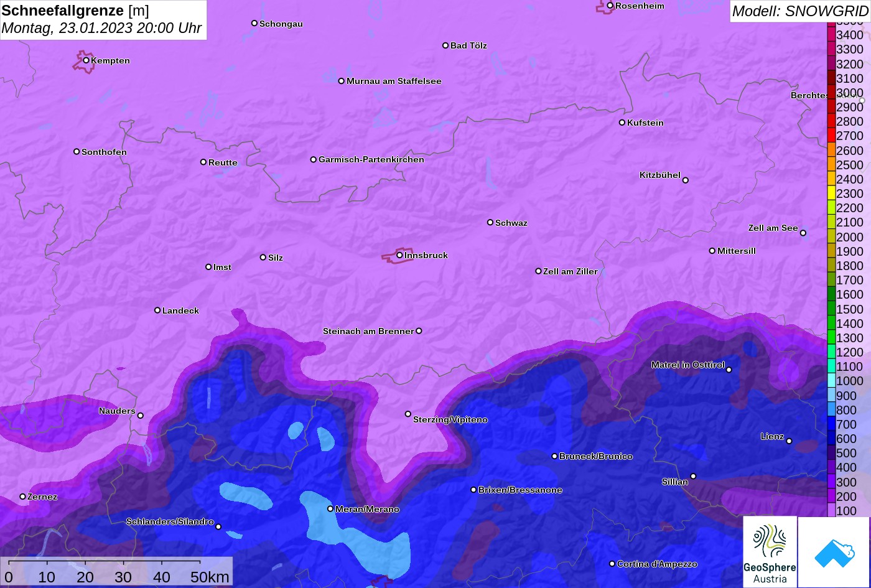Click the Modell: SNOWGRID label
The height and width of the screenshot is (588, 871).
(800, 11)
